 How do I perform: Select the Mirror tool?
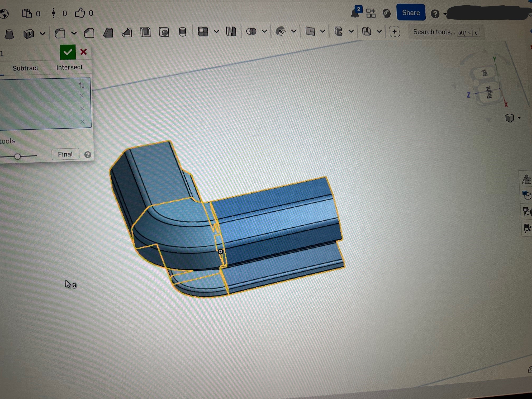pyautogui.click(x=231, y=32)
